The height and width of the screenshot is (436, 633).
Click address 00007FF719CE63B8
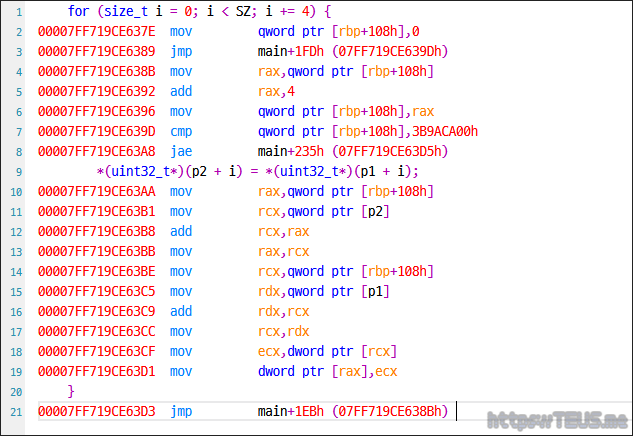[96, 231]
